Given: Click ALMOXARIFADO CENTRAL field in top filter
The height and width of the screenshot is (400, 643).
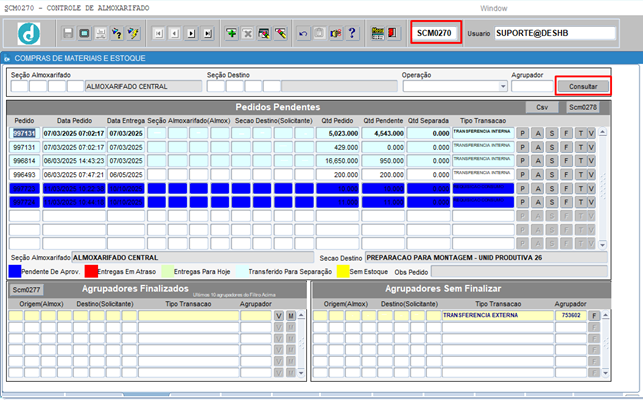Looking at the screenshot, I should (x=144, y=87).
